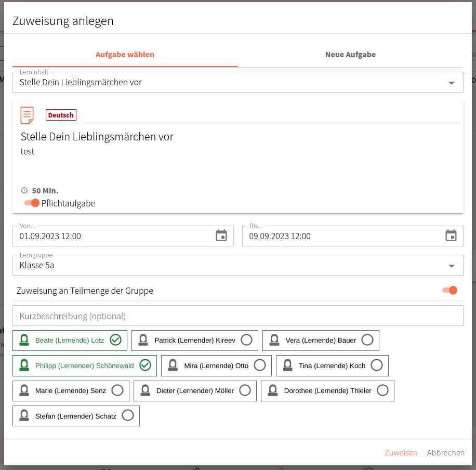Select the radio circle for Tina Koch

(377, 365)
